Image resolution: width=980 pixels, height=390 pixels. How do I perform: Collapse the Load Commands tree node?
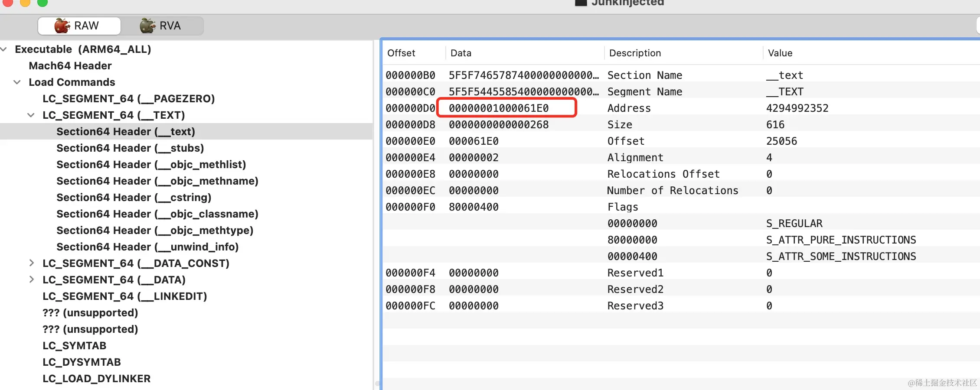point(17,82)
